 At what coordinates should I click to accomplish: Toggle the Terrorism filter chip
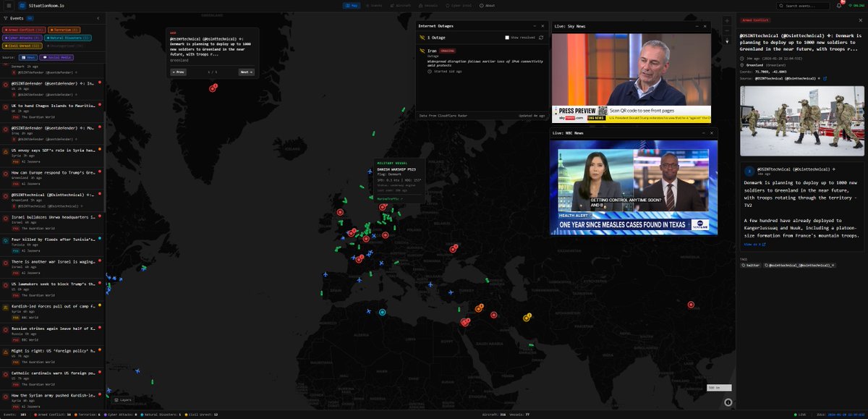[65, 30]
